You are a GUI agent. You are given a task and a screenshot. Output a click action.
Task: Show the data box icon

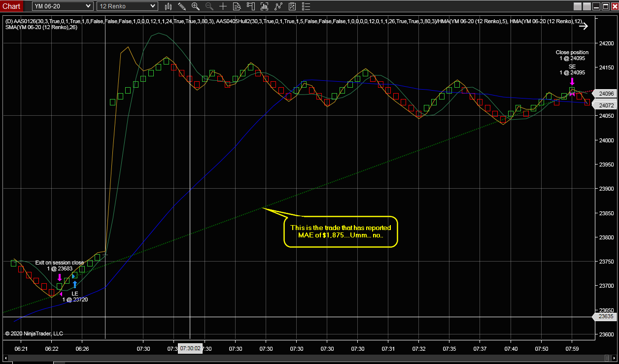[x=237, y=6]
